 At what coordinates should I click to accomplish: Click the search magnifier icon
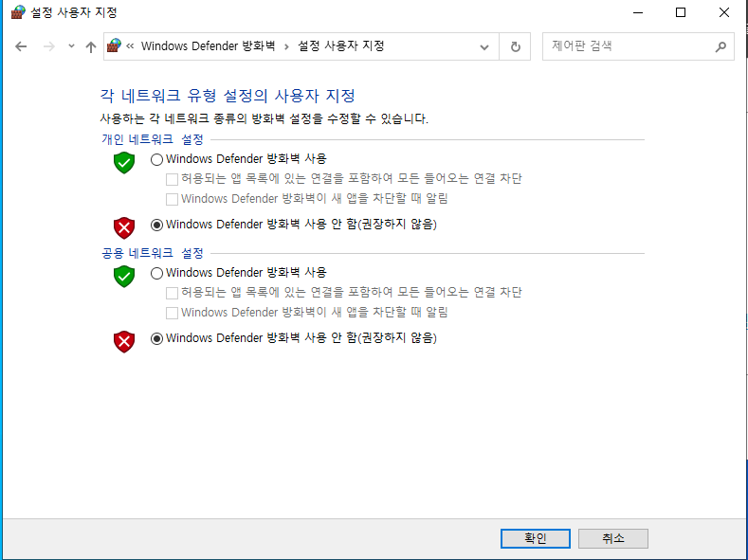click(x=721, y=46)
